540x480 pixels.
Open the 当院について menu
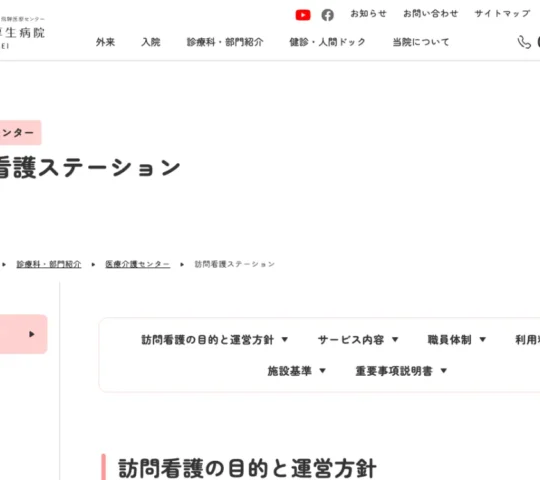tap(421, 42)
